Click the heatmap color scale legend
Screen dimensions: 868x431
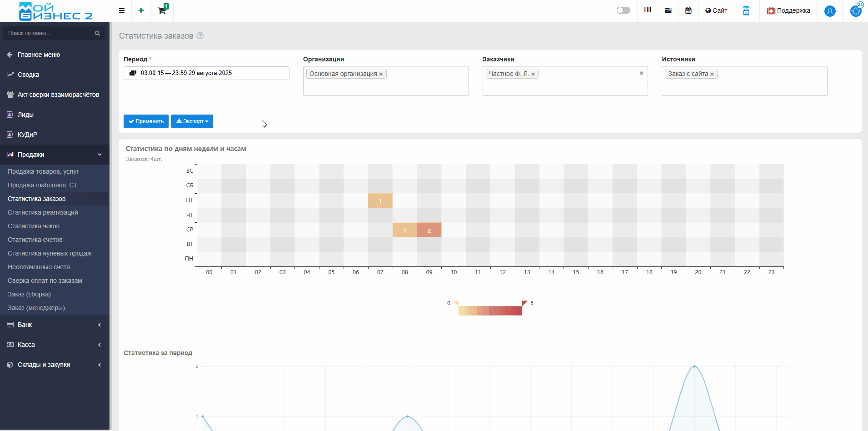coord(490,311)
